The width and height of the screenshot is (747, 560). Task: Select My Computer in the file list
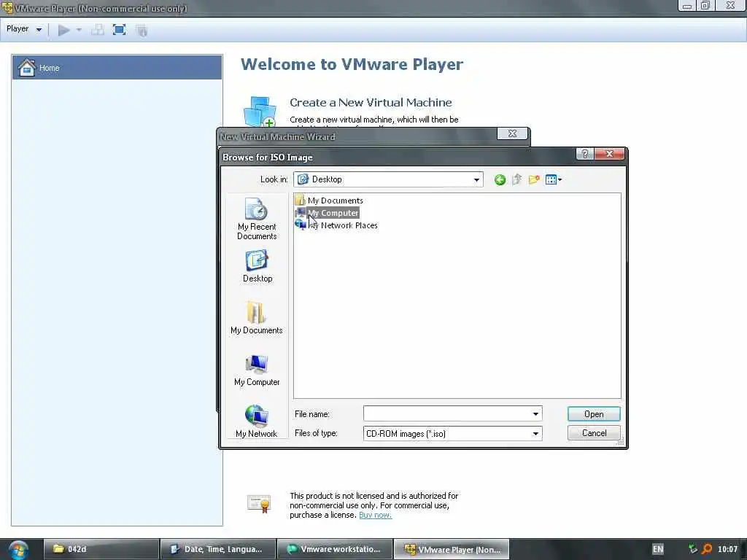click(333, 213)
